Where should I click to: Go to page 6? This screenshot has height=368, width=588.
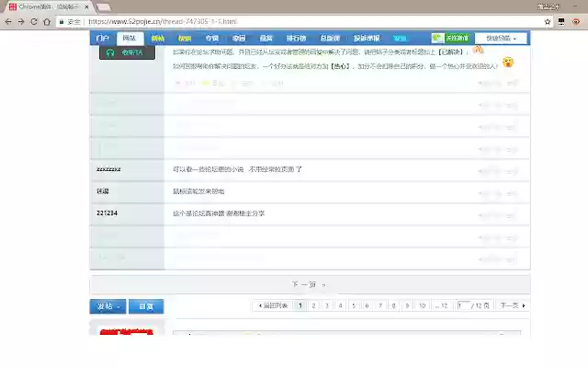(x=367, y=305)
